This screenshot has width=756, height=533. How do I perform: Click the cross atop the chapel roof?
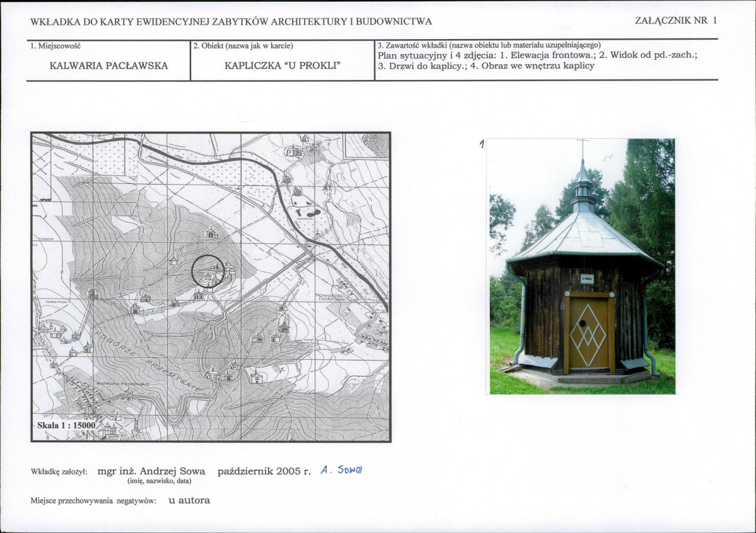tap(583, 147)
